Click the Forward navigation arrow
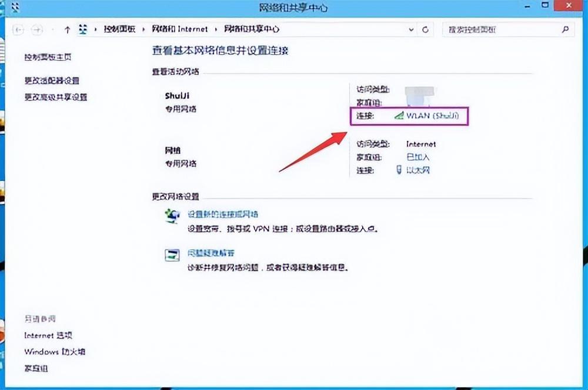This screenshot has height=390, width=588. (x=37, y=29)
